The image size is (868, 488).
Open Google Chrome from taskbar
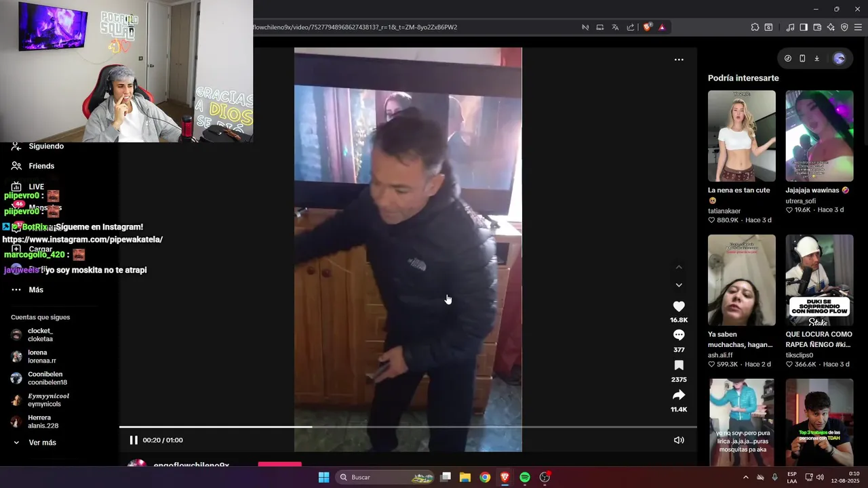click(485, 477)
